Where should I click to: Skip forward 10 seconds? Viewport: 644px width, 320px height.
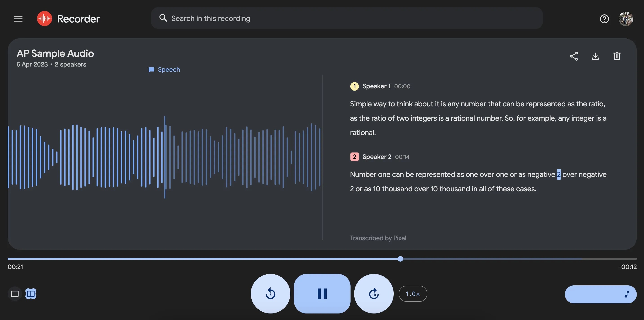pyautogui.click(x=373, y=294)
